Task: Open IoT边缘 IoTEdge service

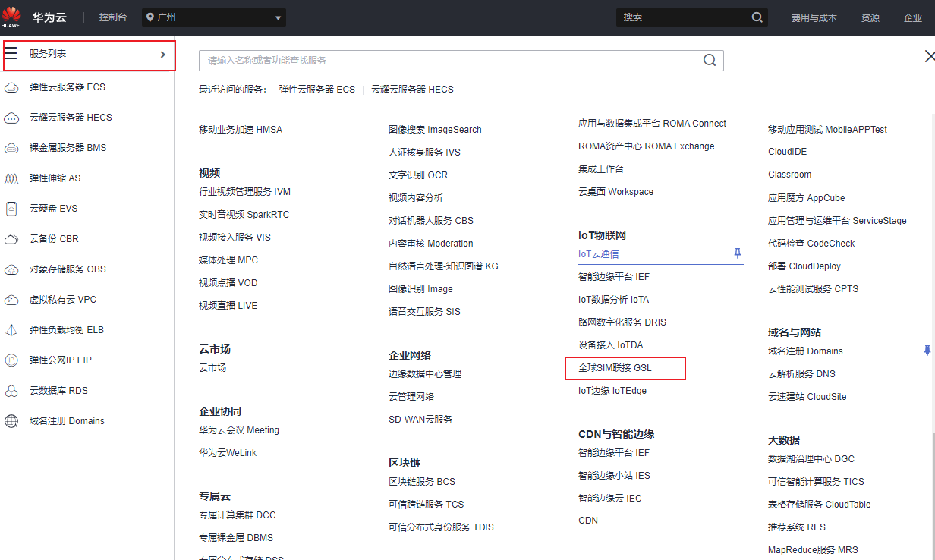Action: click(x=612, y=391)
